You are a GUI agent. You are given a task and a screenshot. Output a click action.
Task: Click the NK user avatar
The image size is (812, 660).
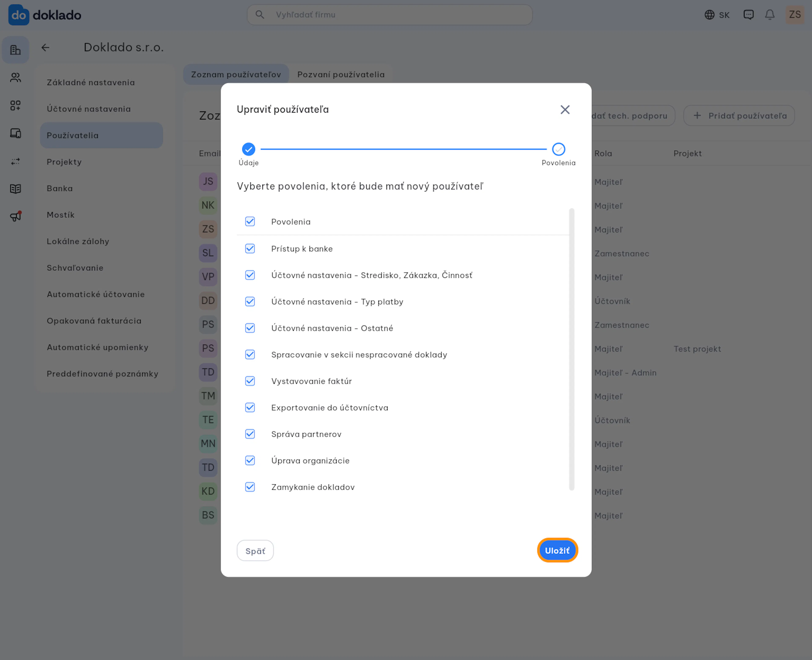coord(208,205)
